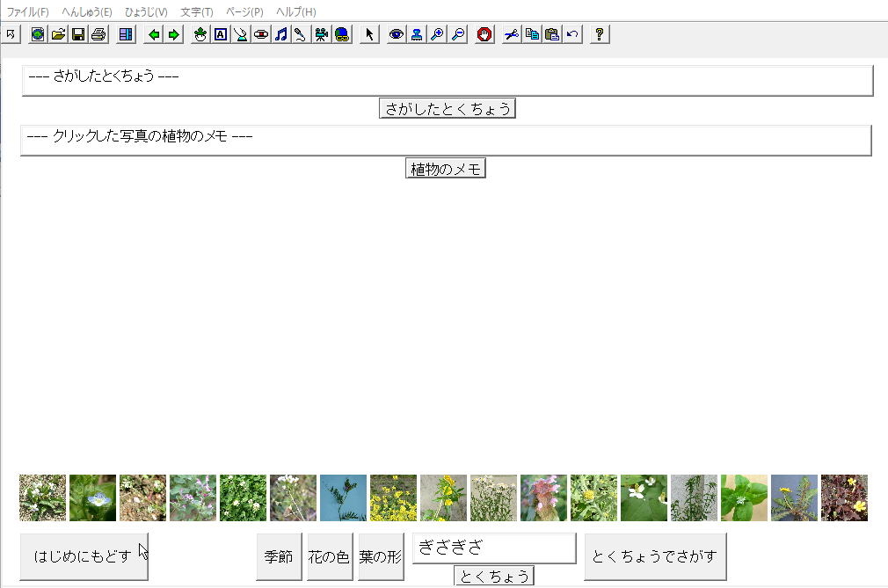Select the blue flower photo thumbnail

pos(92,498)
